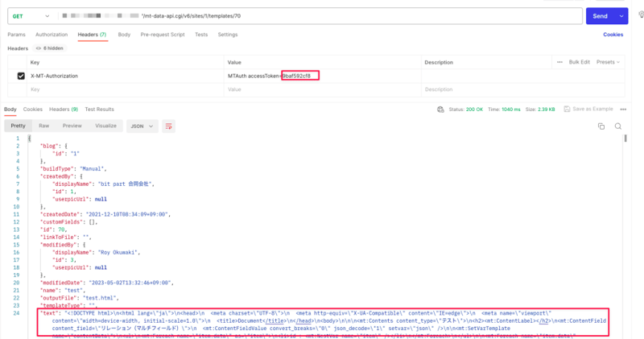Open the Send options dropdown arrow
The image size is (644, 339).
(621, 15)
